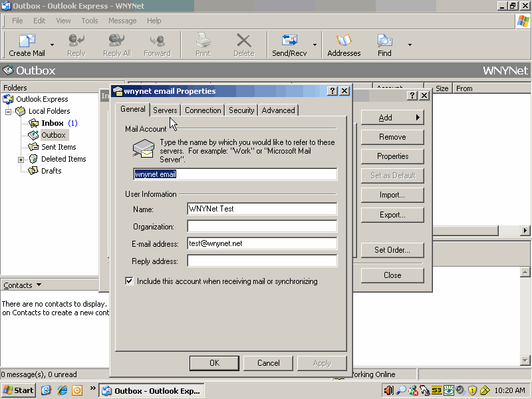Select the Inbox folder icon
The height and width of the screenshot is (399, 532).
pos(34,123)
